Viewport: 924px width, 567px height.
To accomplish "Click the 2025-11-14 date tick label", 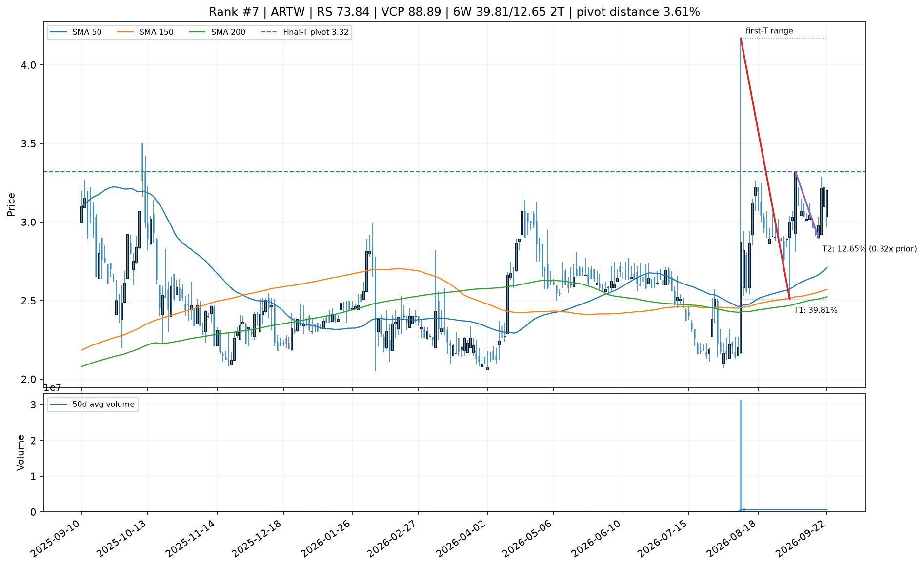I will pos(191,537).
